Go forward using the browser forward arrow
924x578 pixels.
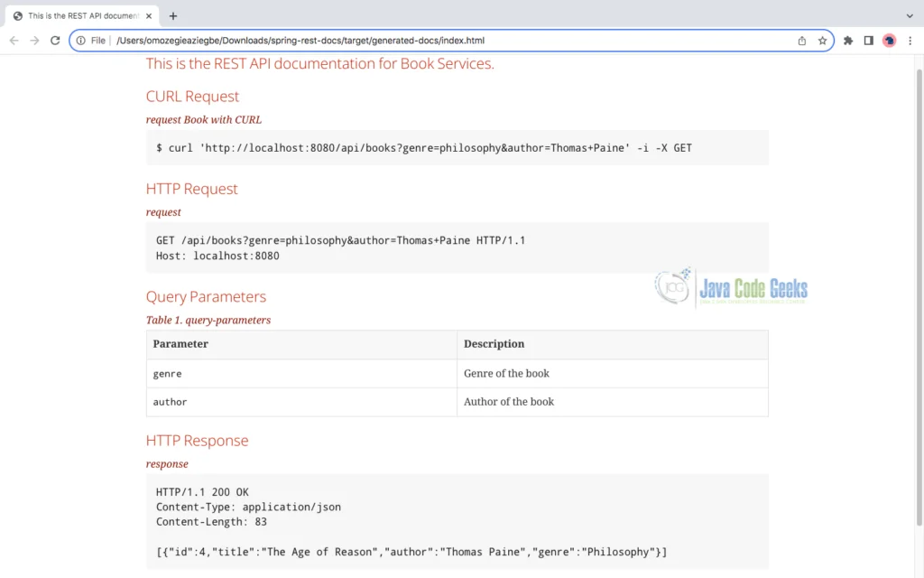point(35,40)
